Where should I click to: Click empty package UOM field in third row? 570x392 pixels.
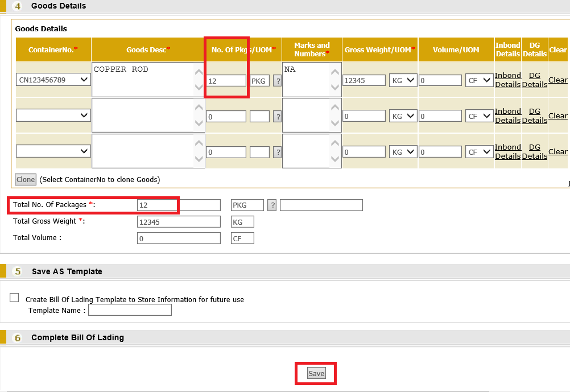(259, 152)
